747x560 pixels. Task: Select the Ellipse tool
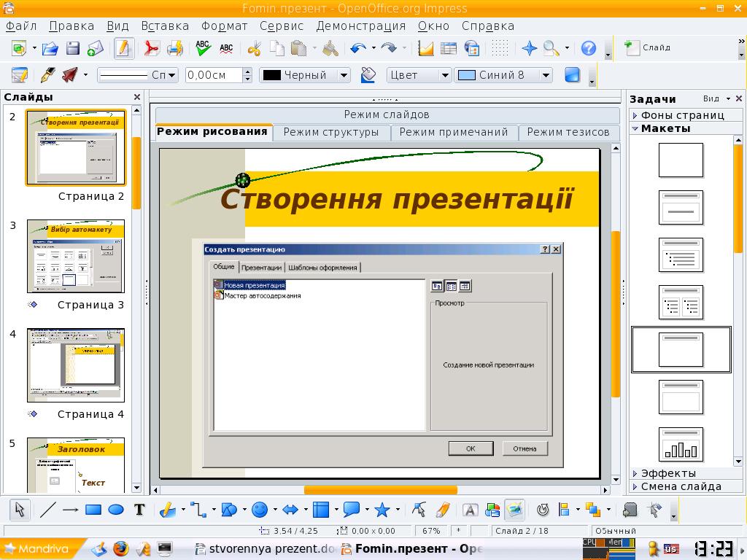[116, 510]
